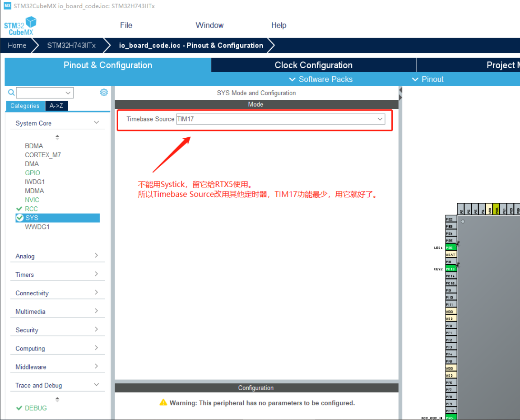Select the green PE6 LED4 pin

450,247
